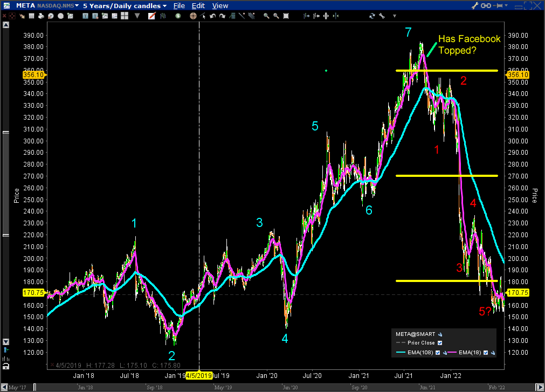The width and height of the screenshot is (545, 392).
Task: Expand the toolbar overflow arrow after wrench
Action: [394, 16]
